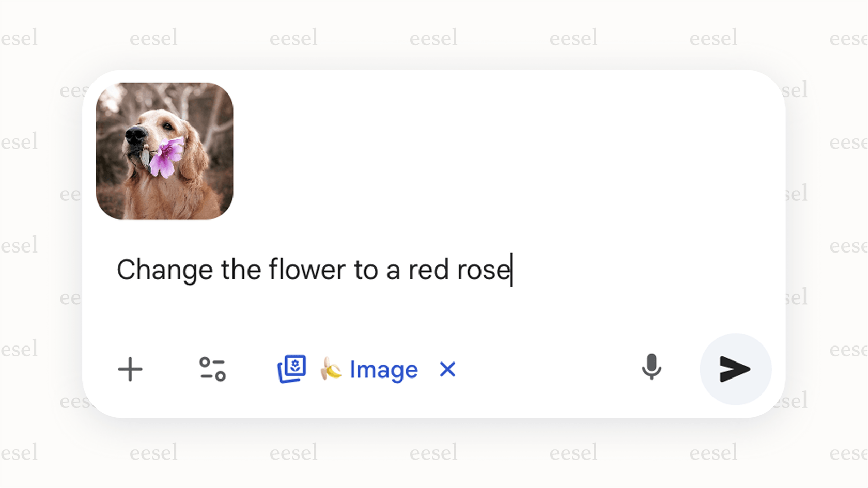This screenshot has height=488, width=868.
Task: Open the attachment options via plus symbol
Action: click(x=130, y=369)
